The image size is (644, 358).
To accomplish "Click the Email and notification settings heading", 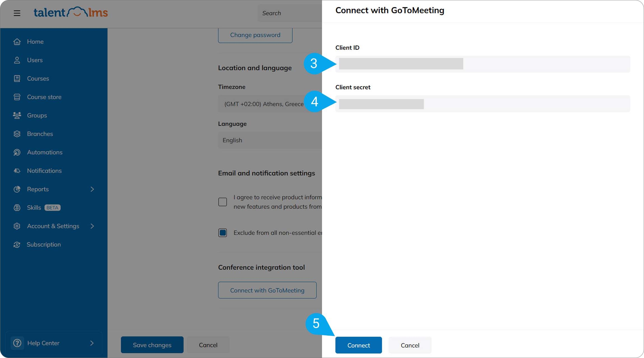I will tap(266, 173).
